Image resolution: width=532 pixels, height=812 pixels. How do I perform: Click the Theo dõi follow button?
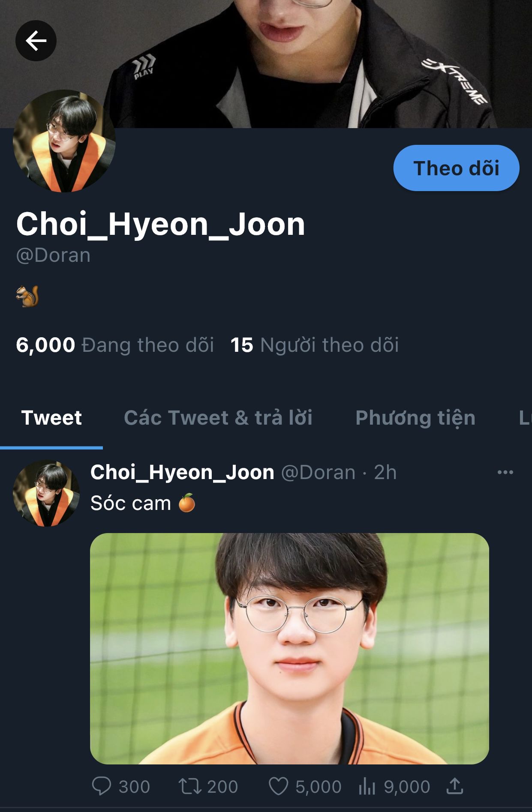coord(456,168)
